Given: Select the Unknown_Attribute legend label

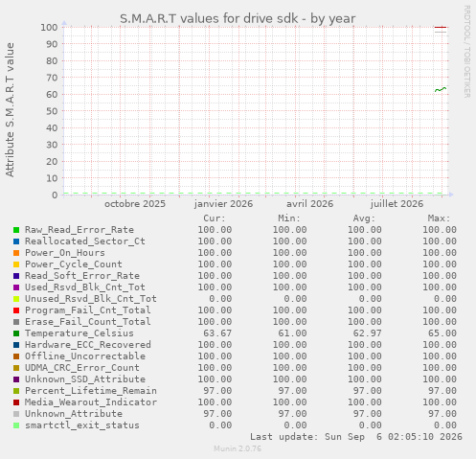Looking at the screenshot, I should click(x=74, y=414).
